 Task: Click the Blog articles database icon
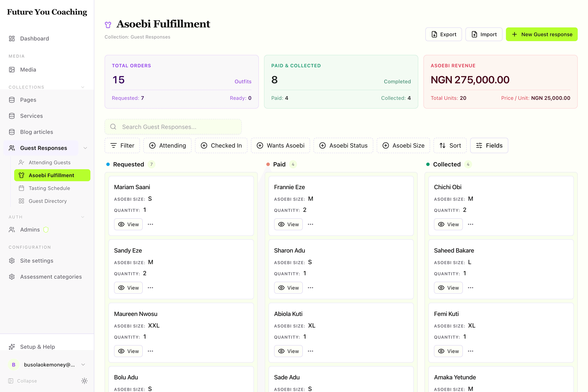point(12,132)
